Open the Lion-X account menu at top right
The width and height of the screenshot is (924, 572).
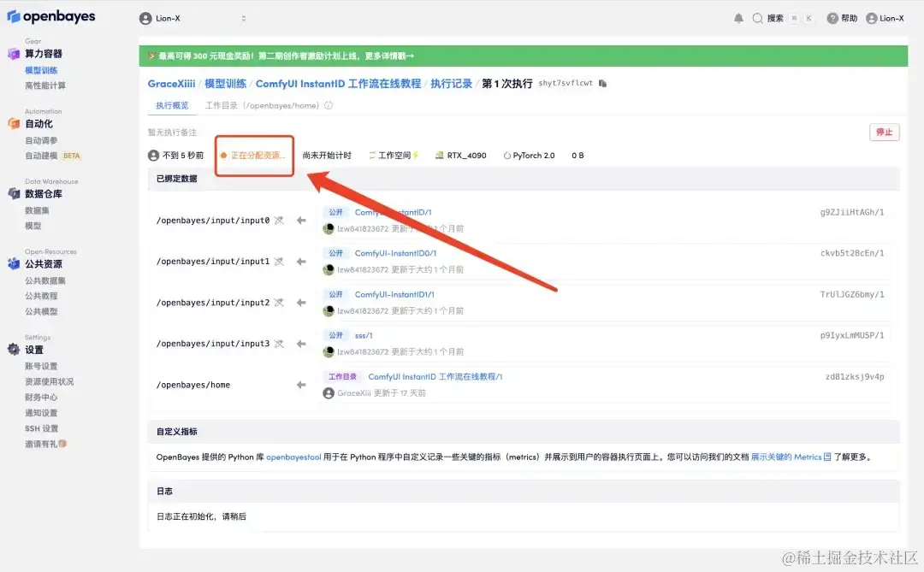click(x=885, y=18)
